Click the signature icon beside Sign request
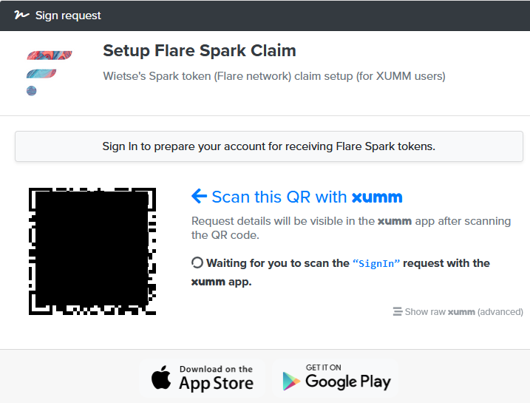Viewport: 530px width, 420px height. [21, 16]
